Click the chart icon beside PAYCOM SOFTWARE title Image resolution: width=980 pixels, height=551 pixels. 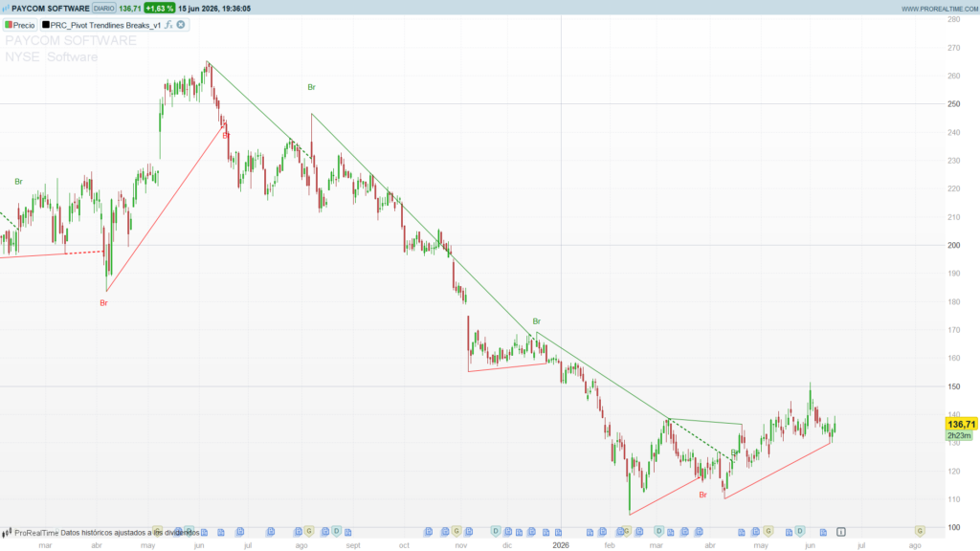click(6, 9)
